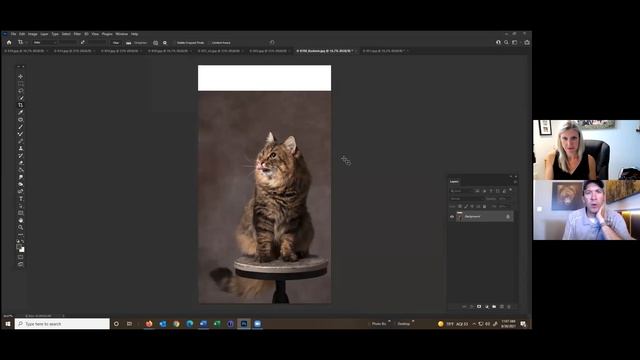Click the foreground color swatch
This screenshot has height=360, width=640.
[x=19, y=247]
